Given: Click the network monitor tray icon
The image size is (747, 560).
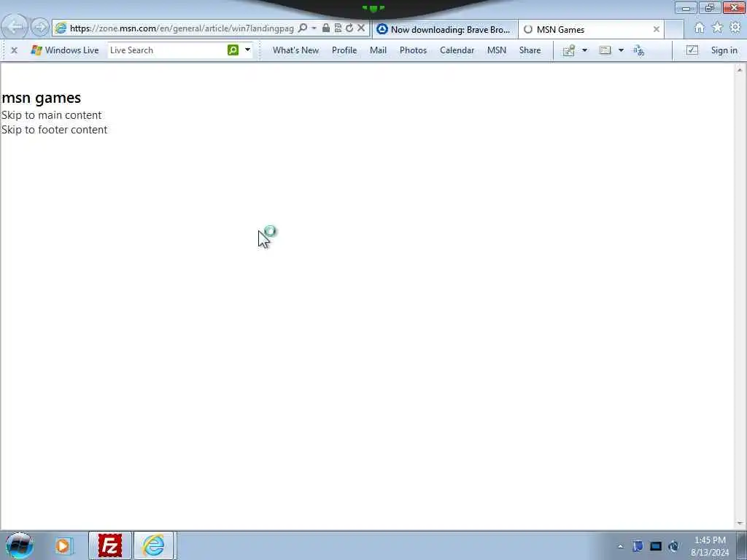Looking at the screenshot, I should pyautogui.click(x=656, y=546).
